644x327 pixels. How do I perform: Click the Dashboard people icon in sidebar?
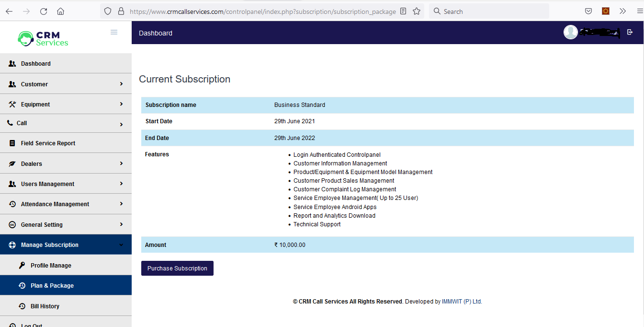click(x=12, y=63)
